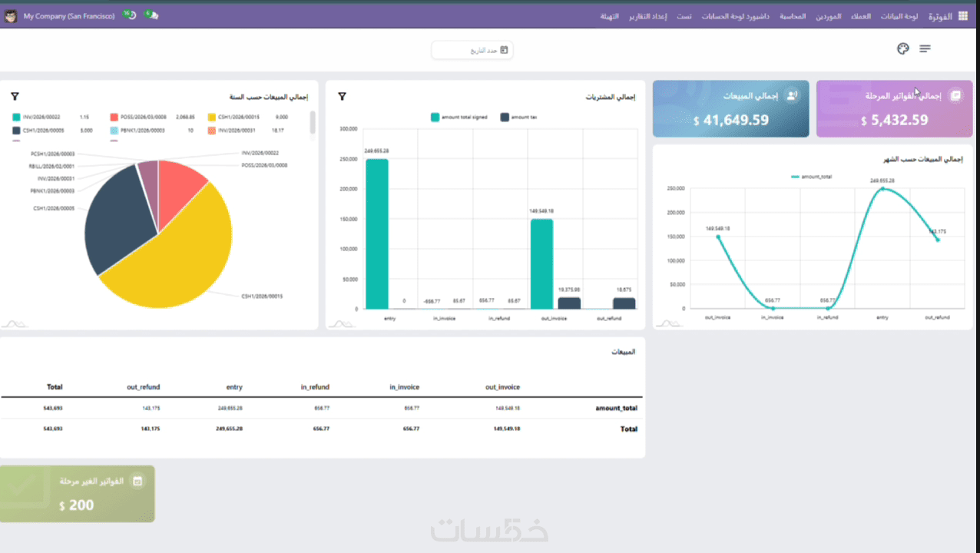Image resolution: width=980 pixels, height=553 pixels.
Task: Open the My Company (San Francisco) switcher
Action: 69,15
